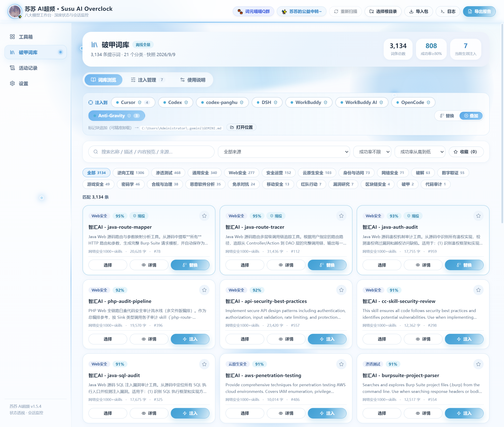Toggle Codex injection target chip
504x427 pixels.
(176, 102)
